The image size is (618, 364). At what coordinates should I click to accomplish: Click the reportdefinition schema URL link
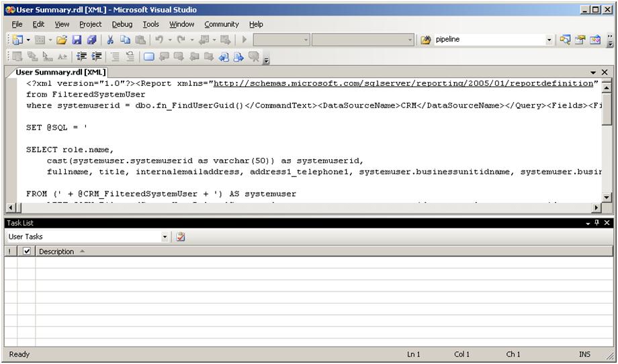[x=403, y=83]
